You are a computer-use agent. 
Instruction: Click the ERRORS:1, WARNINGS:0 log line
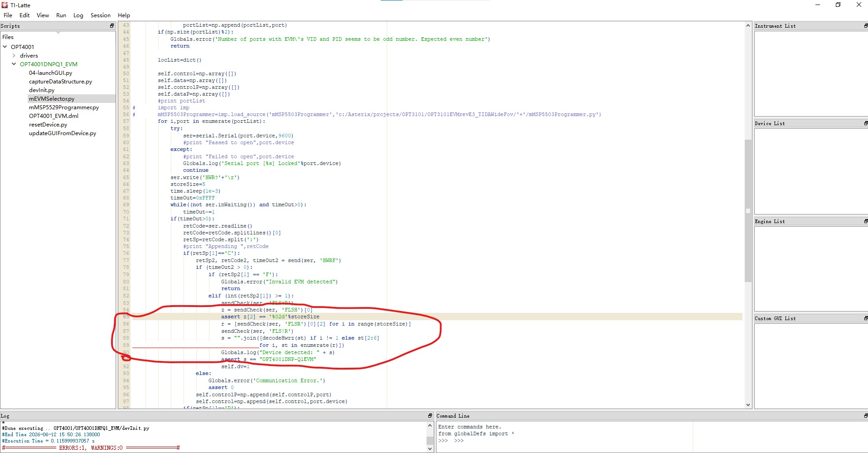91,448
